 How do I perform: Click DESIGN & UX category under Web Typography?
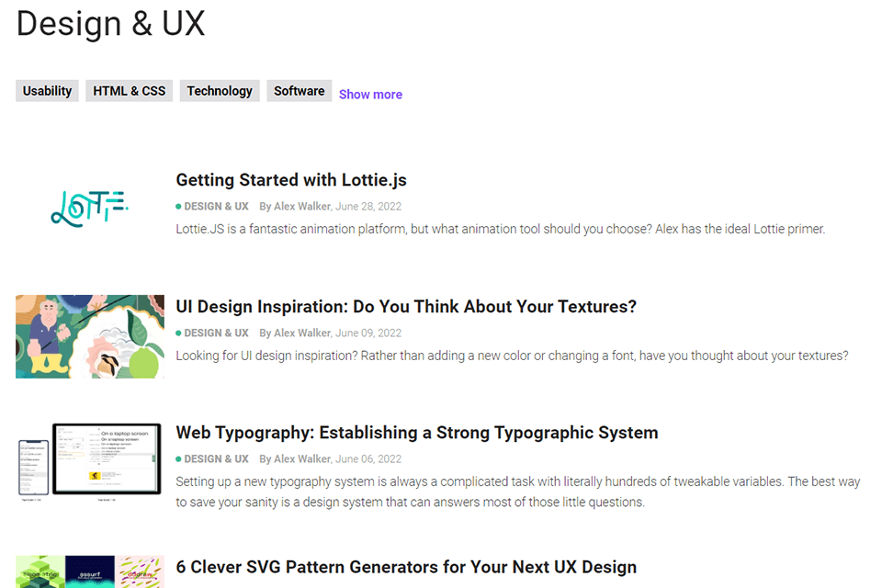[216, 459]
